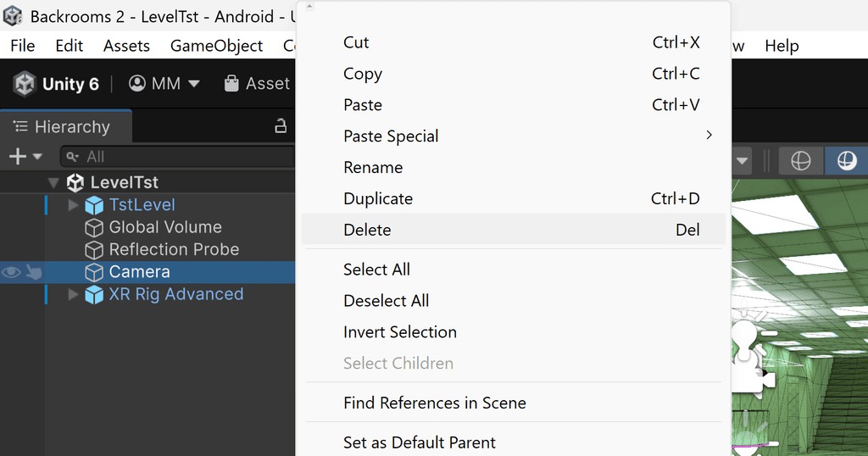Choose Paste from the context menu

click(x=513, y=105)
